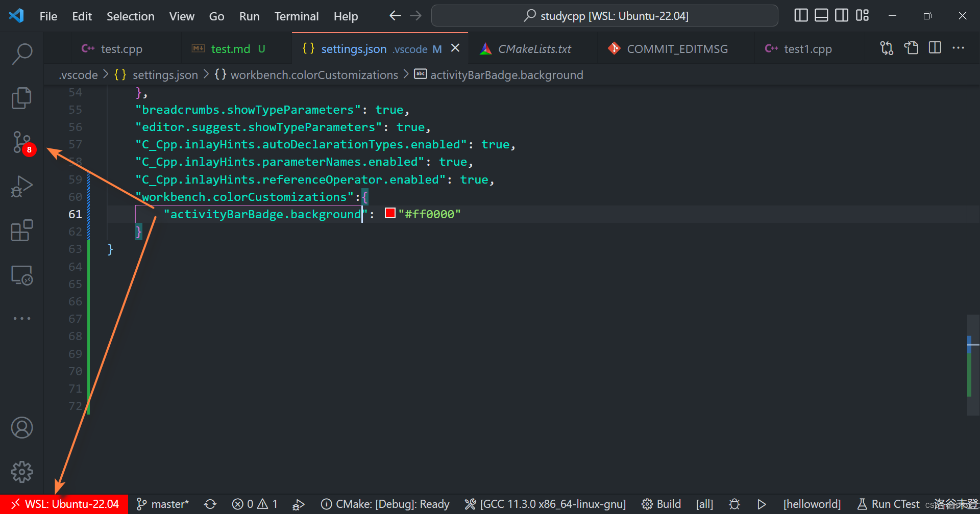Open Run and Debug view
The width and height of the screenshot is (980, 514).
coord(22,186)
